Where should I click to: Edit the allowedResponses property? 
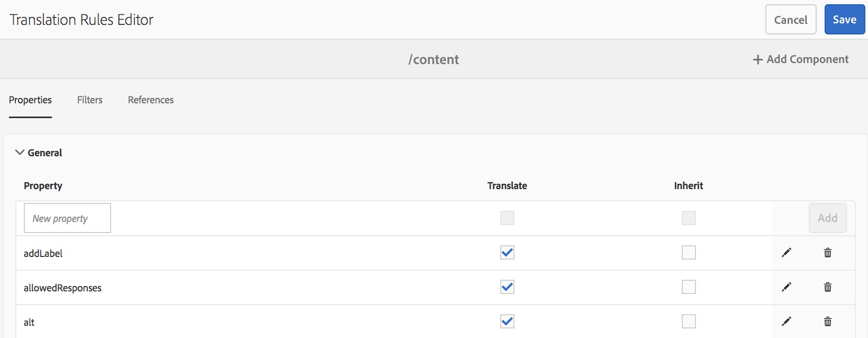point(786,287)
